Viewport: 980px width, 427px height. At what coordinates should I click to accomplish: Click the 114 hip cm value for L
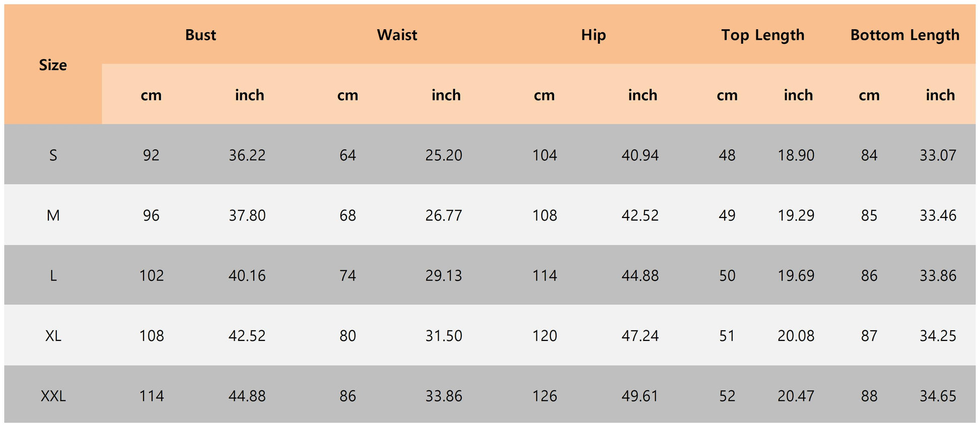(x=544, y=275)
